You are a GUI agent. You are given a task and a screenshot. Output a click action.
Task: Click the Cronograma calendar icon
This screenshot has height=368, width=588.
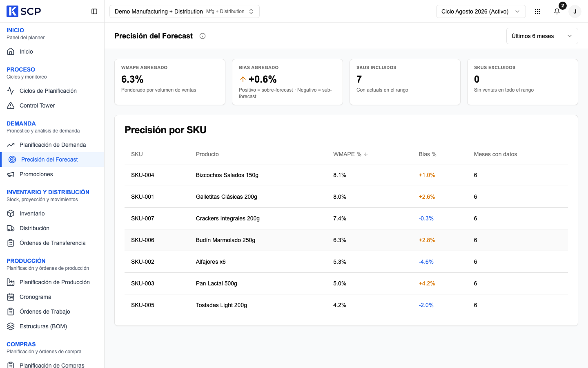pos(11,297)
